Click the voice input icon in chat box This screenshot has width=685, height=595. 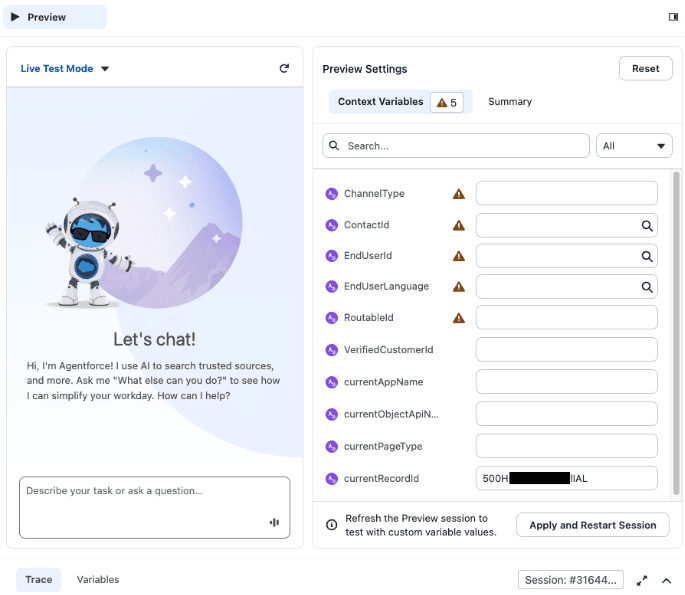coord(274,522)
